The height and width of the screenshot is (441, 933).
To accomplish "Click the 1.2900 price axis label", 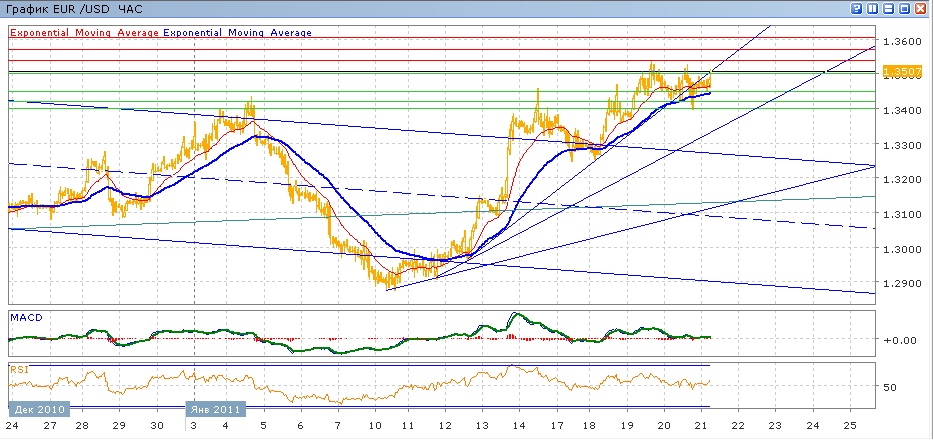I will coord(902,283).
